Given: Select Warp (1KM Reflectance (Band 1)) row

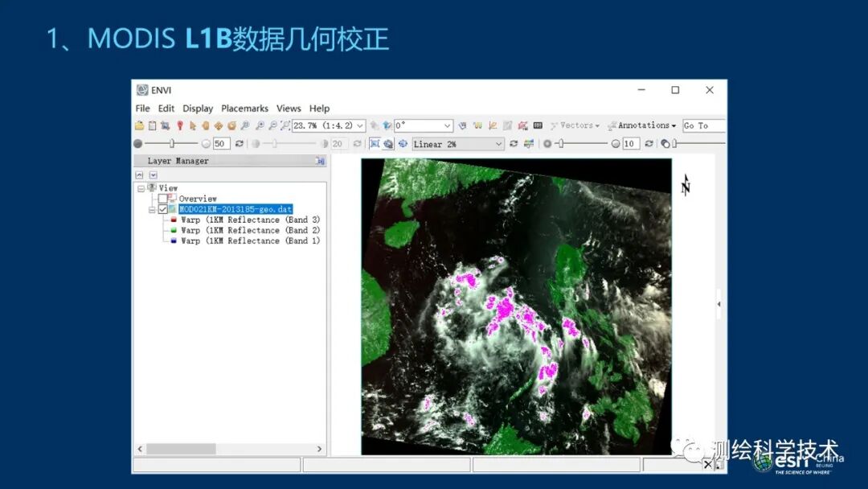Looking at the screenshot, I should [x=250, y=241].
